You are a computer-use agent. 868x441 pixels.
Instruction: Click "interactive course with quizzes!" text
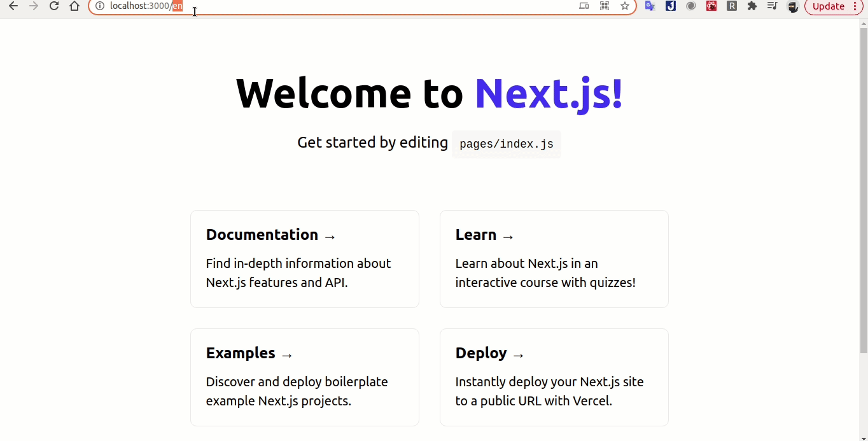(x=545, y=283)
